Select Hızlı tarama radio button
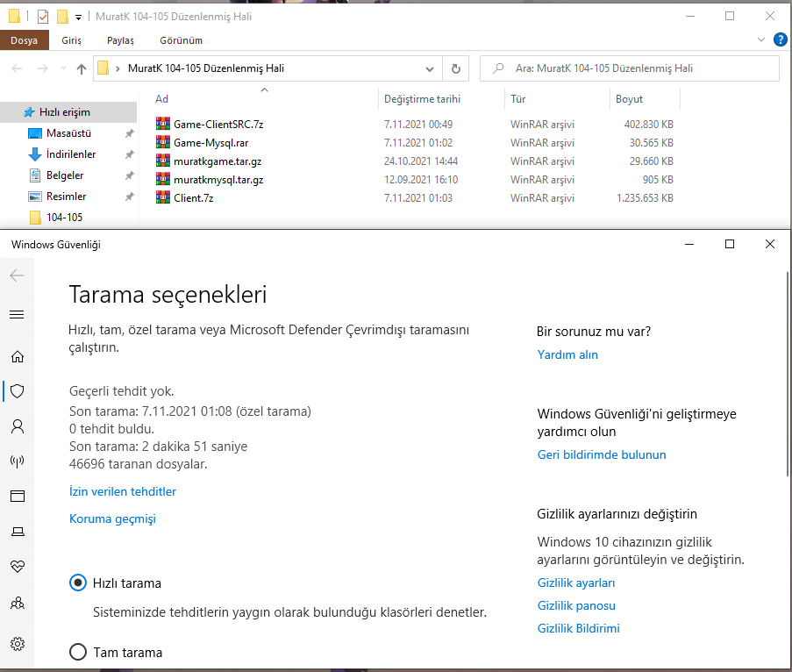The height and width of the screenshot is (672, 792). (x=78, y=583)
